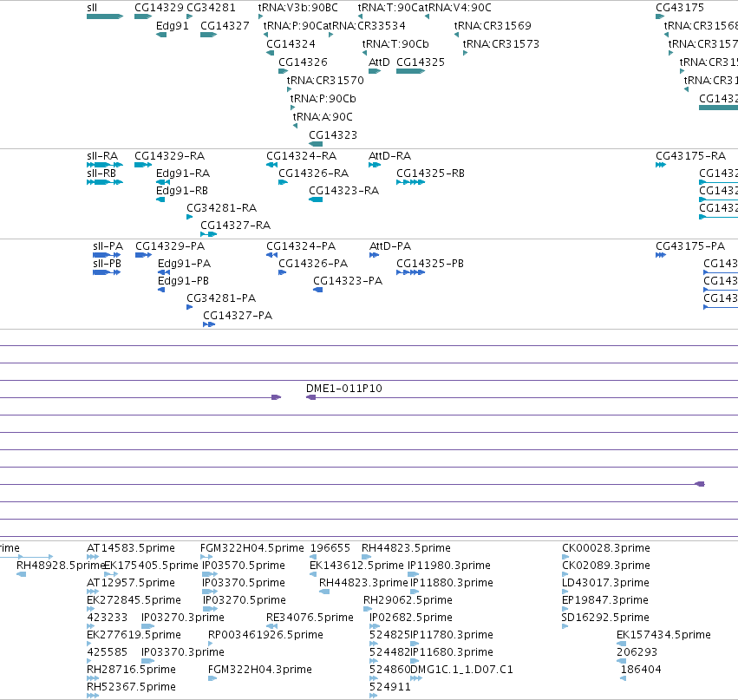Image resolution: width=738 pixels, height=700 pixels.
Task: Click the AttD-PA protein label
Action: 390,246
